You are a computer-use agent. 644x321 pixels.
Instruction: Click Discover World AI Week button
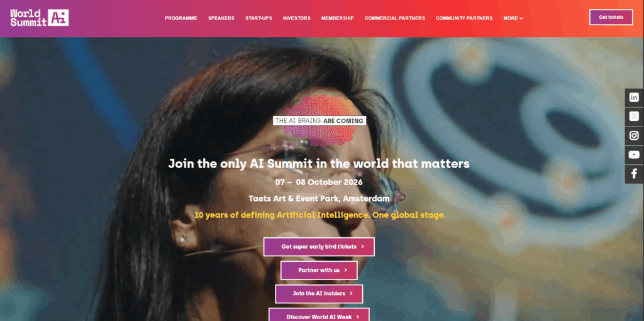(x=319, y=315)
